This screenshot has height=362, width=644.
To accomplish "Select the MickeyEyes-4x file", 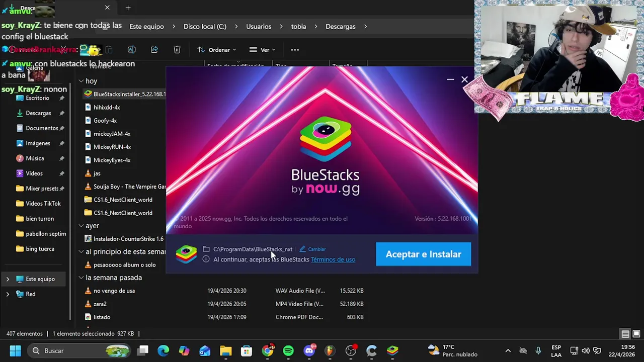I will point(112,160).
